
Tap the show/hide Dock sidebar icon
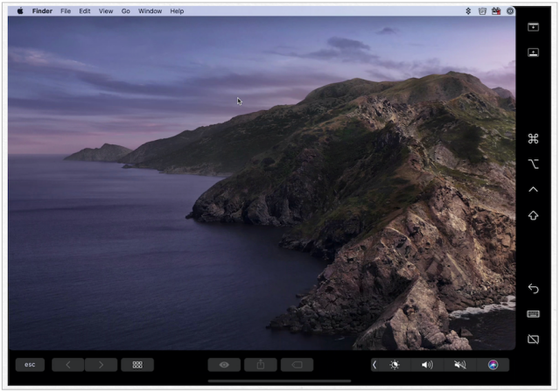pyautogui.click(x=533, y=52)
